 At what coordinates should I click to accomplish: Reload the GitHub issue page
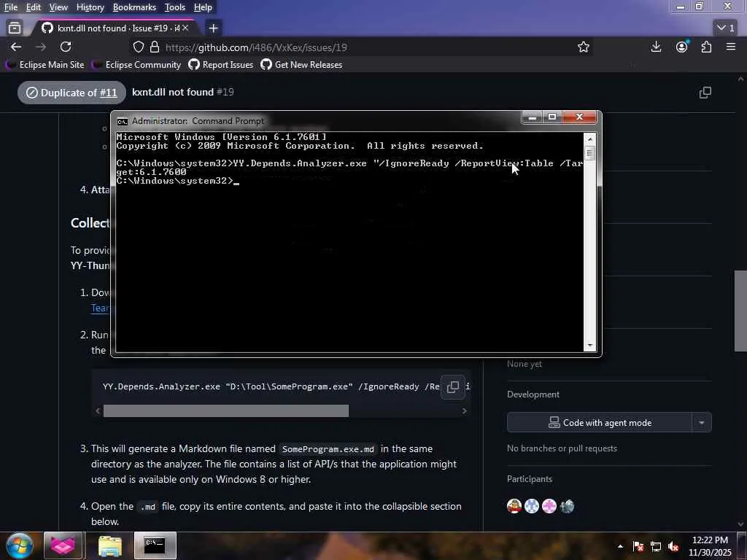tap(66, 47)
